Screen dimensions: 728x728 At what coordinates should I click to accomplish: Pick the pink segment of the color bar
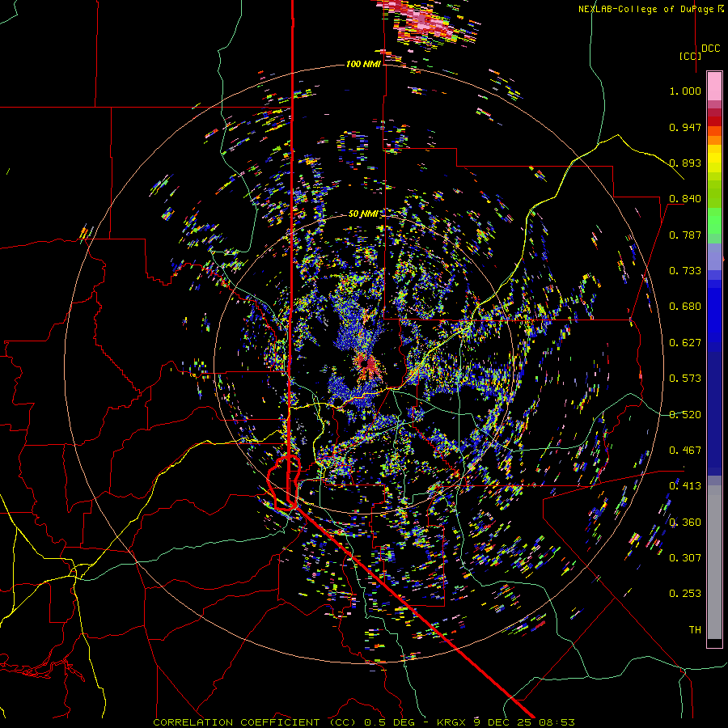pos(714,86)
